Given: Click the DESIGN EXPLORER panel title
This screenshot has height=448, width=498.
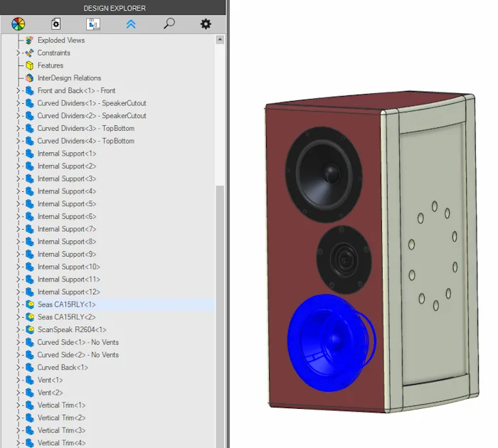Looking at the screenshot, I should (x=115, y=9).
